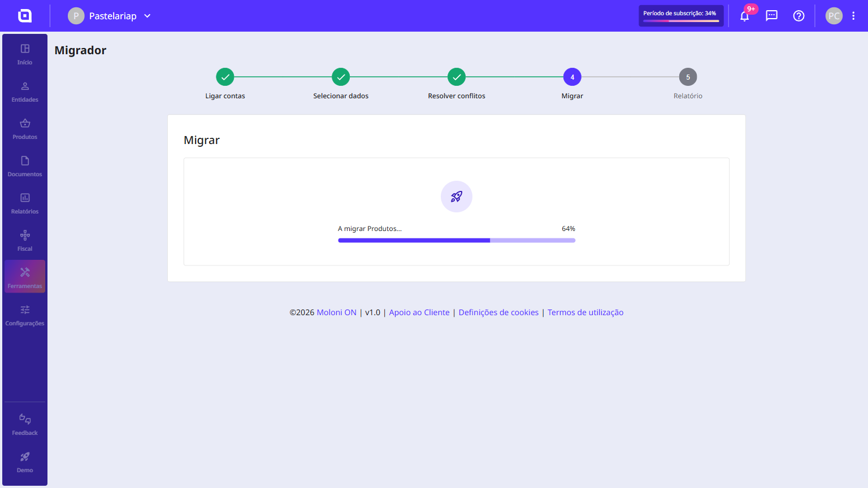Expand the Pastelariap company dropdown
This screenshot has height=488, width=868.
click(110, 16)
